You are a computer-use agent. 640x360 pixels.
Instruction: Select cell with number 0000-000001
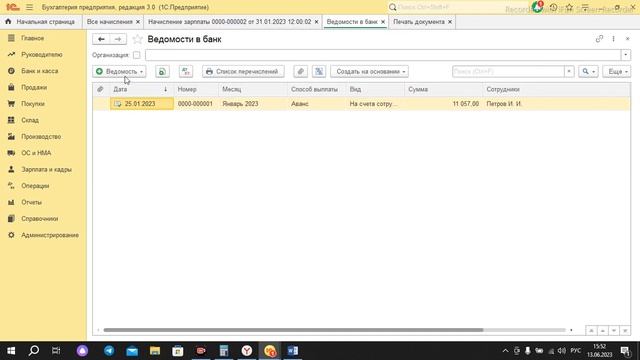click(195, 104)
